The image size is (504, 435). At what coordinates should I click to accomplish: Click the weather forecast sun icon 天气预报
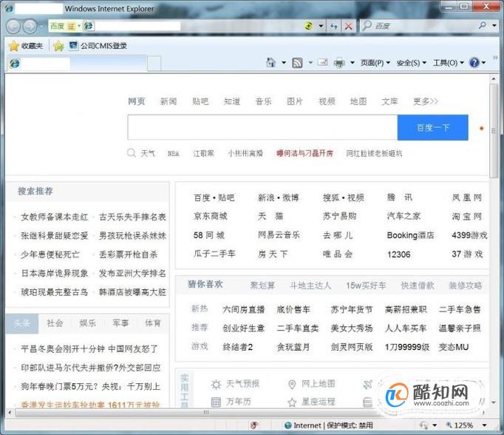click(216, 384)
